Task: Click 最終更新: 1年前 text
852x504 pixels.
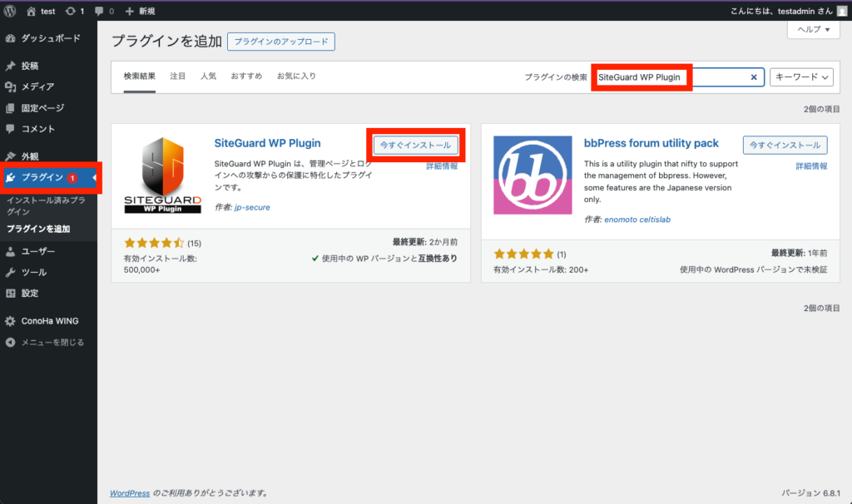Action: 800,253
